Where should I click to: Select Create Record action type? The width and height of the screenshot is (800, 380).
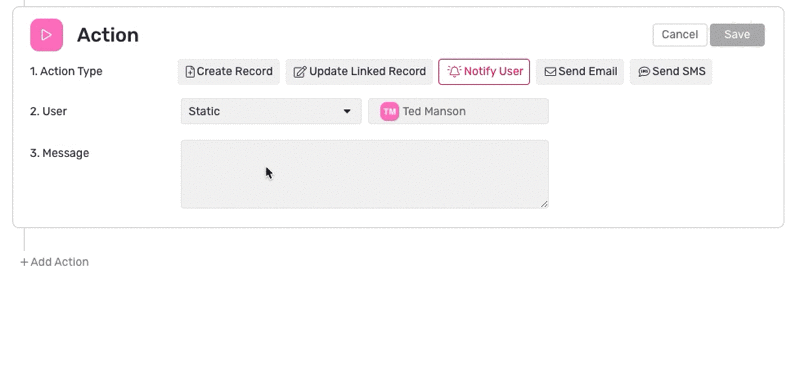pyautogui.click(x=229, y=72)
